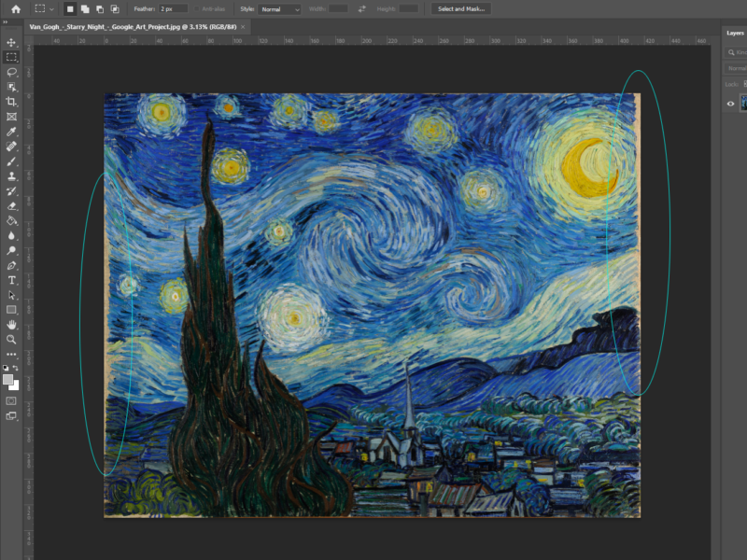
Task: Select the Lasso tool
Action: 11,72
